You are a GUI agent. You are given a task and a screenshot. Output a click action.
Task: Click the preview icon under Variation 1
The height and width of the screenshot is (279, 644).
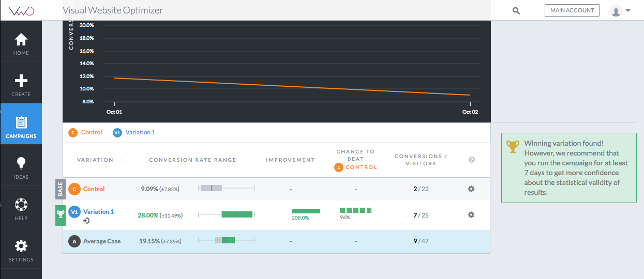[x=86, y=221]
